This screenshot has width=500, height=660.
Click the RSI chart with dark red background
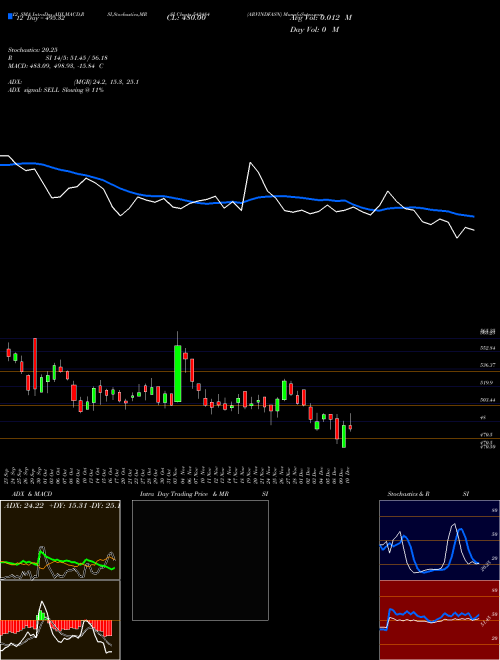click(x=439, y=620)
